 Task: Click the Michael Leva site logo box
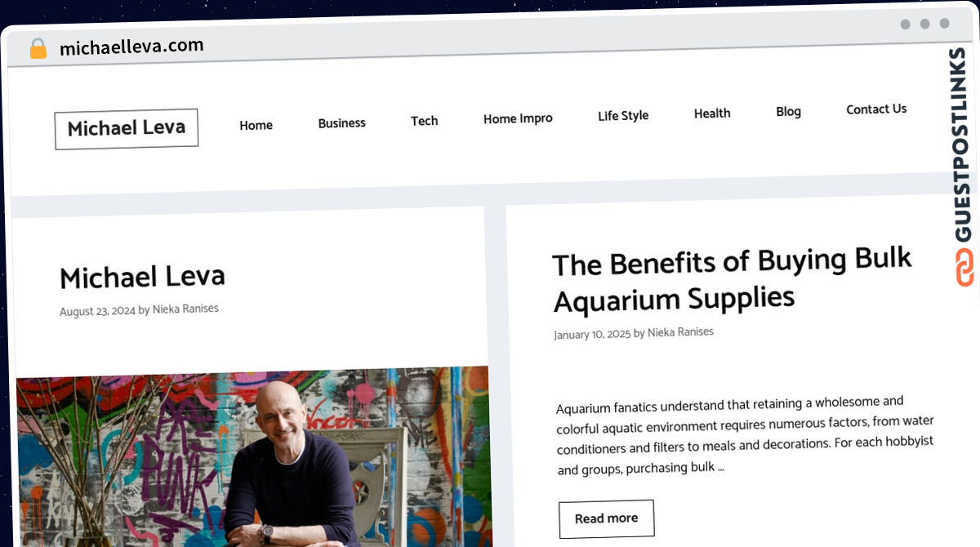[127, 129]
